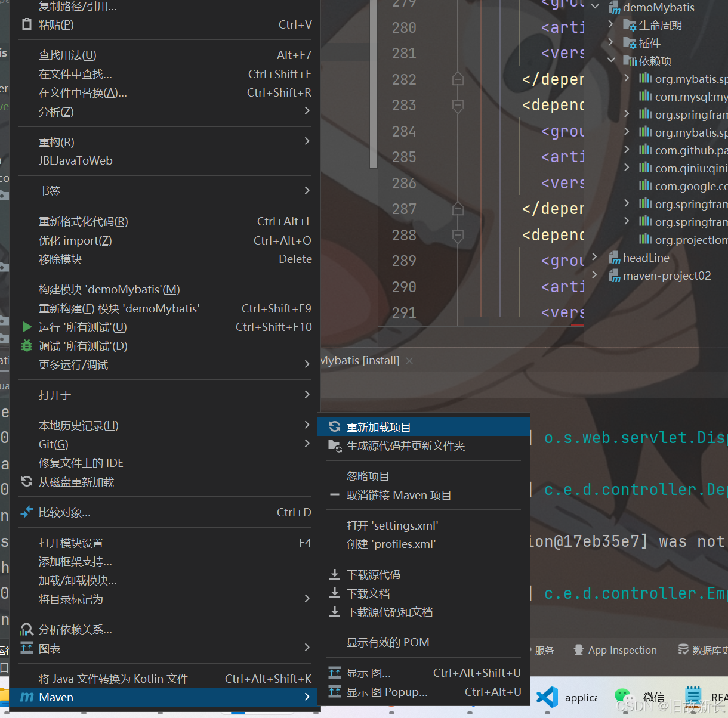The image size is (728, 718).
Task: Collapse the code fold at line 283
Action: point(457,105)
